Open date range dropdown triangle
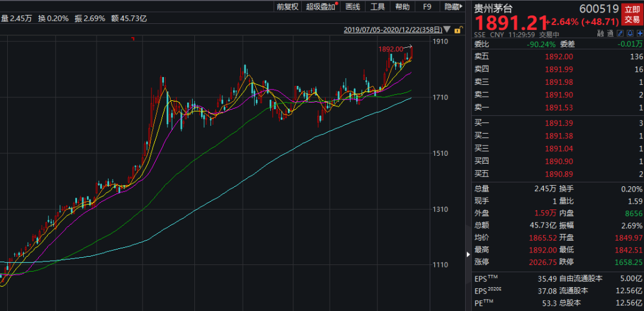 (448, 30)
